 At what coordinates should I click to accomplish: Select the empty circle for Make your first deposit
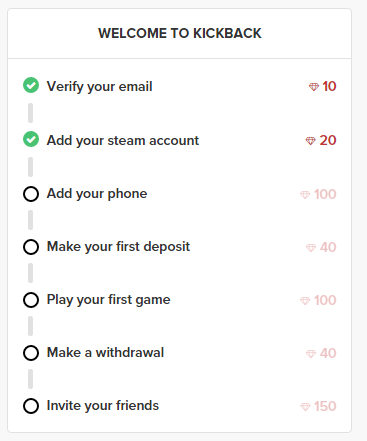tap(31, 247)
